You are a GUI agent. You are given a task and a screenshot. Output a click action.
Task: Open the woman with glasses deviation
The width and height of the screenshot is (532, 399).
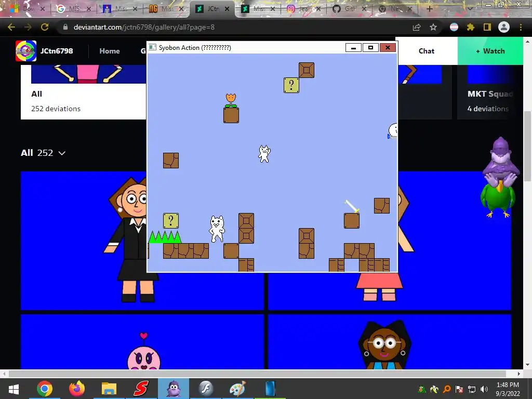coord(390,342)
